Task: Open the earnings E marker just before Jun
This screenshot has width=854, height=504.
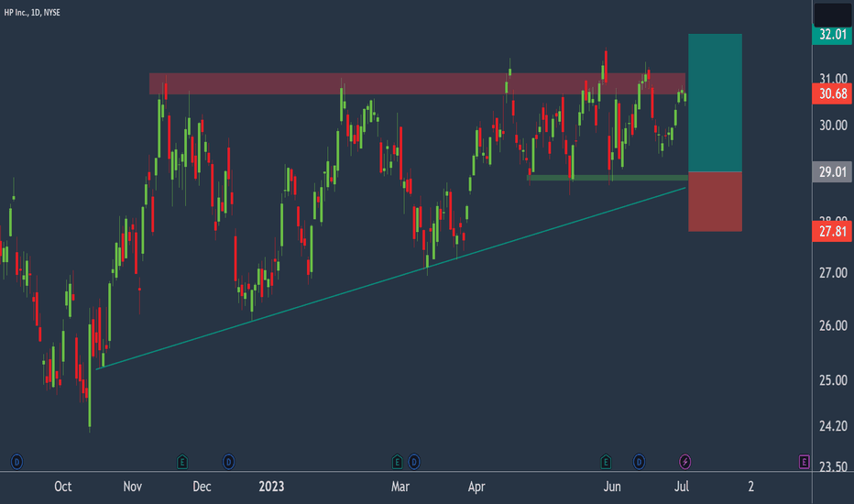Action: [606, 462]
